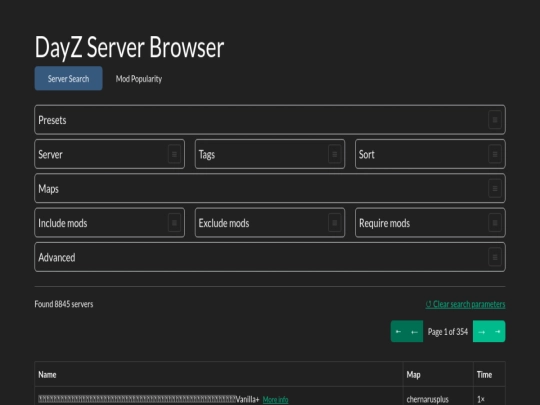The height and width of the screenshot is (405, 540).
Task: Open More info for Vanilla+ server
Action: pyautogui.click(x=276, y=399)
